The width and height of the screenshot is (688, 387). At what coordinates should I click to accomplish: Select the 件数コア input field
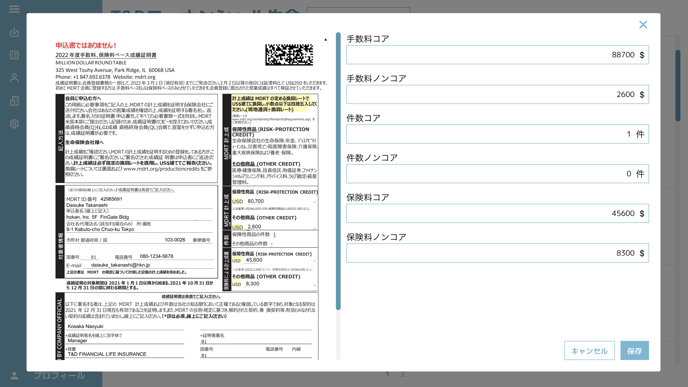tap(497, 134)
